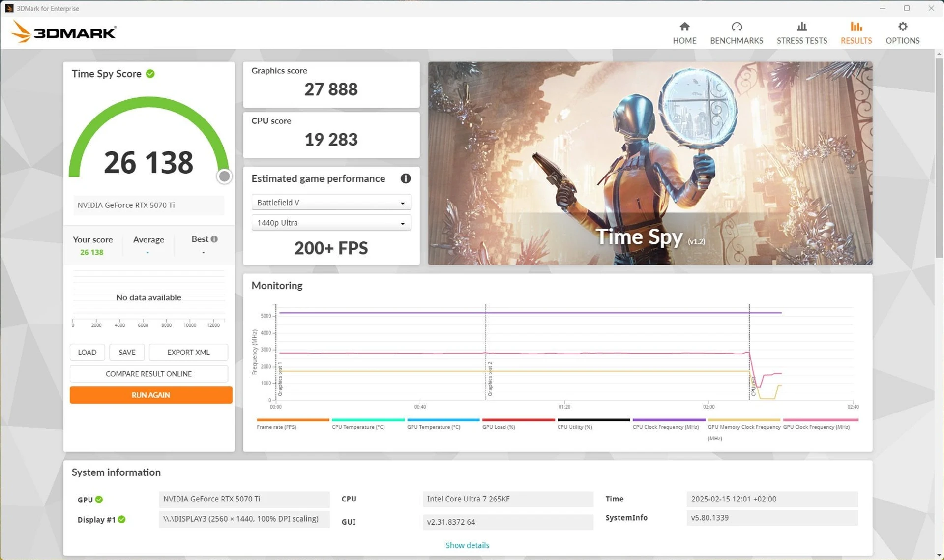Click the CPU score value 19 283
Screen dimensions: 944x560
(x=331, y=140)
